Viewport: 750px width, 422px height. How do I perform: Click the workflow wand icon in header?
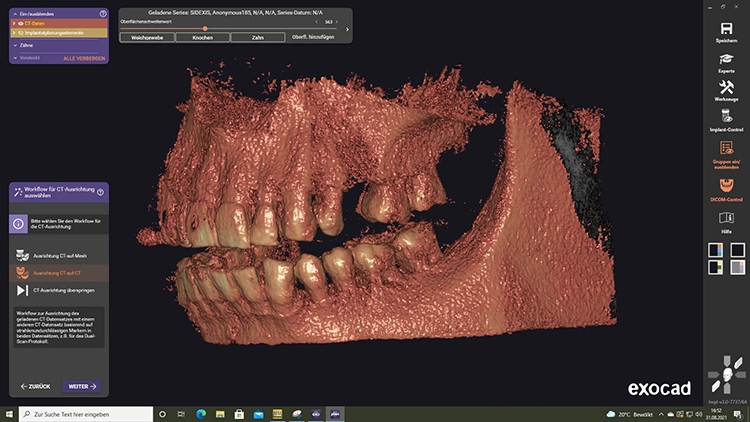18,192
